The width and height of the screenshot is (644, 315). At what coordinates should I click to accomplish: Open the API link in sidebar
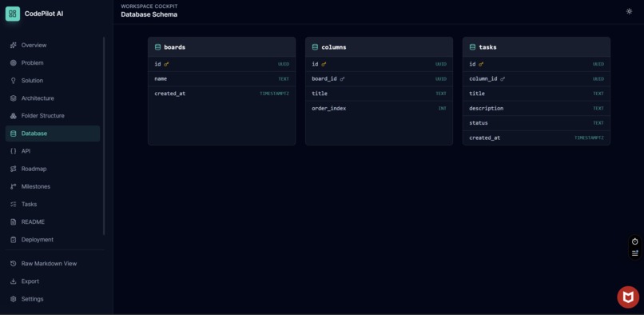pos(53,151)
